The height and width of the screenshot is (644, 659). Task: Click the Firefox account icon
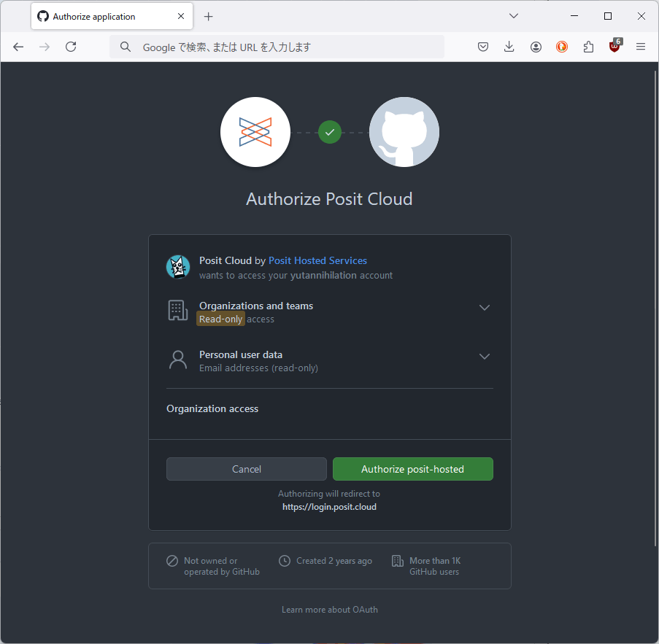tap(535, 46)
